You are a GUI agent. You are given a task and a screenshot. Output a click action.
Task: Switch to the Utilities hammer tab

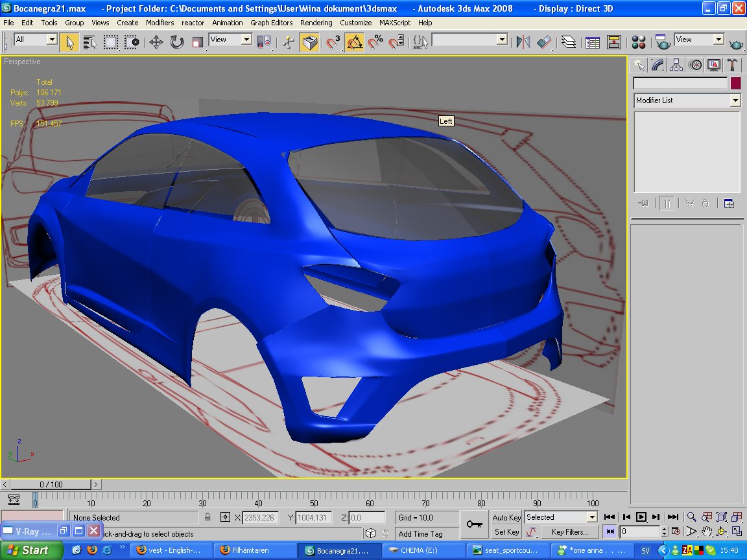(x=732, y=65)
